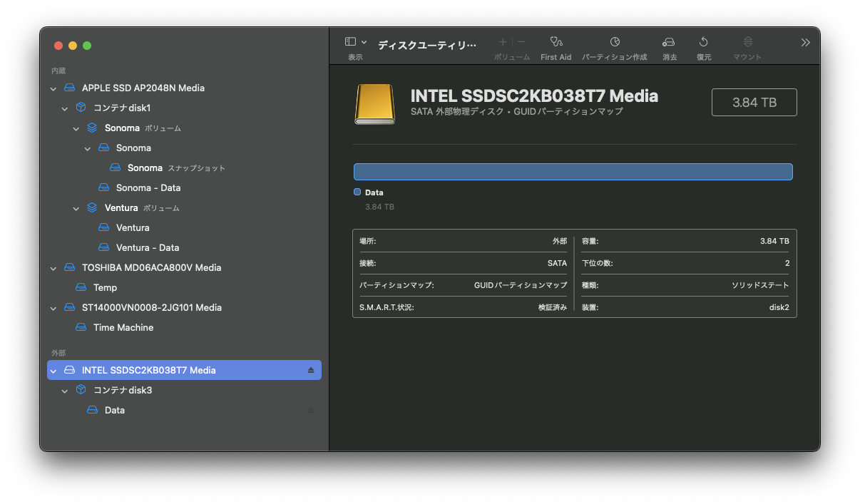The image size is (860, 504).
Task: Click the remove volume minus button
Action: (x=521, y=42)
